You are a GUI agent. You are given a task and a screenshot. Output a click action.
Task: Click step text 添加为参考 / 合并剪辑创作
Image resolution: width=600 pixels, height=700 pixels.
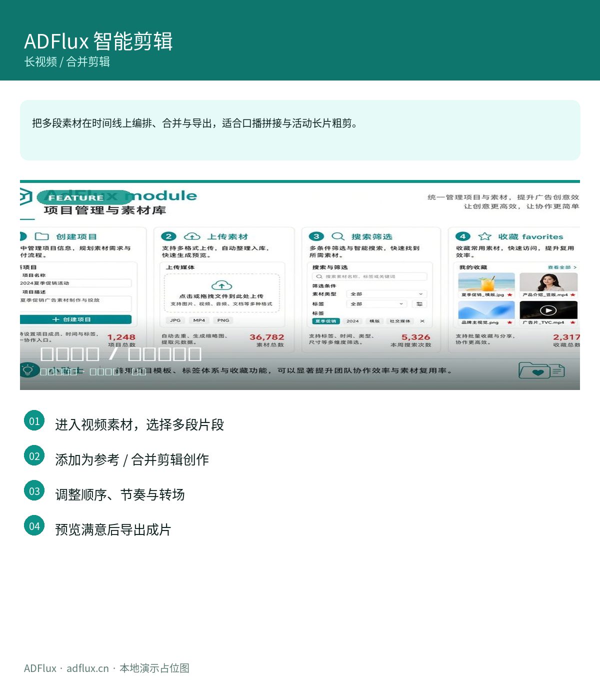132,459
